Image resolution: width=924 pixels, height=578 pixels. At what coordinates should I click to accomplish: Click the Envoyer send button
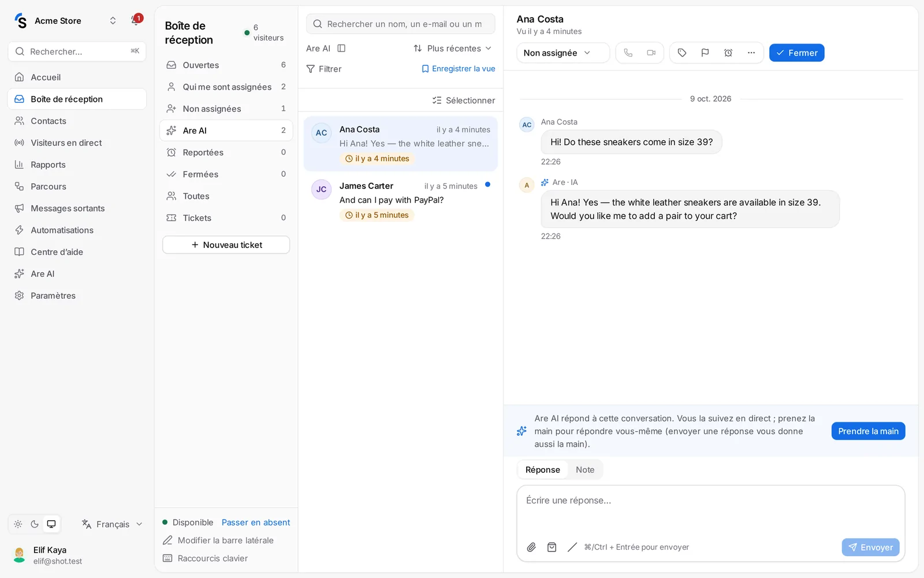click(x=870, y=547)
